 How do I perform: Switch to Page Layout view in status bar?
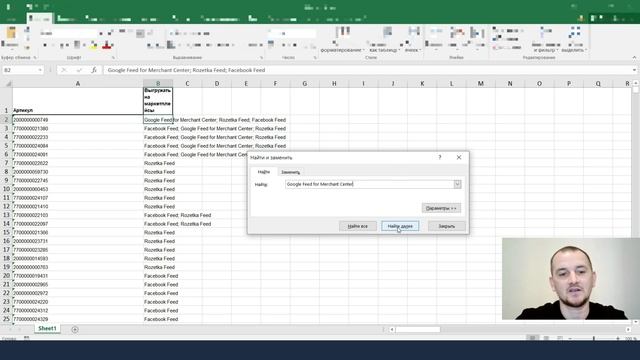(x=546, y=338)
